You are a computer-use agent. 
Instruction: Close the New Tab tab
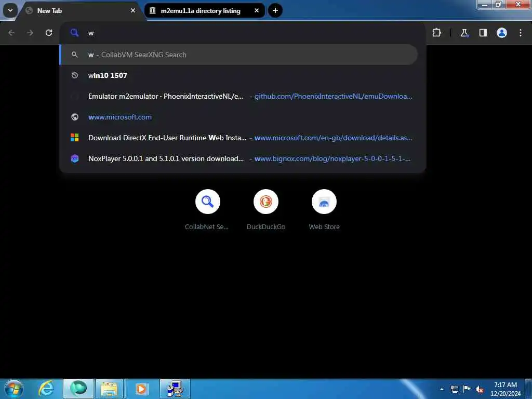tap(133, 10)
